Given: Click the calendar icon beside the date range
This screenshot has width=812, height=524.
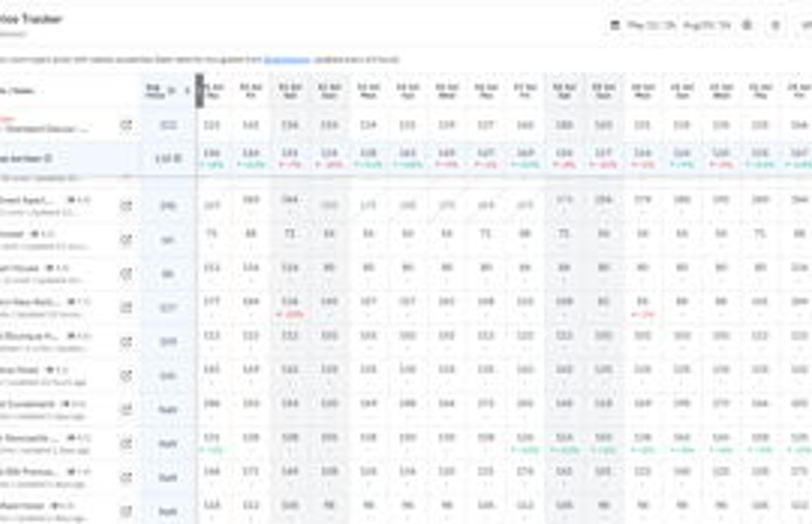Looking at the screenshot, I should pyautogui.click(x=615, y=25).
